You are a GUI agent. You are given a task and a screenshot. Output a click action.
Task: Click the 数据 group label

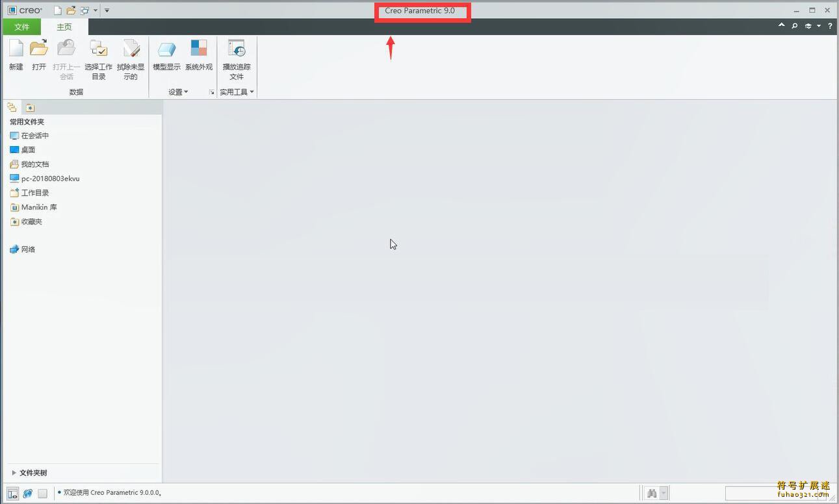coord(76,92)
